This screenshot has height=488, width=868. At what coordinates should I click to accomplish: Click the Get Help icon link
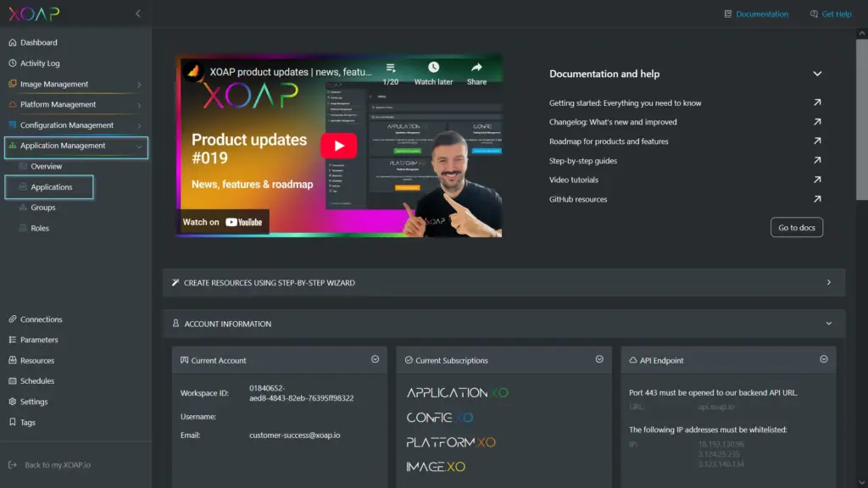[x=830, y=14]
